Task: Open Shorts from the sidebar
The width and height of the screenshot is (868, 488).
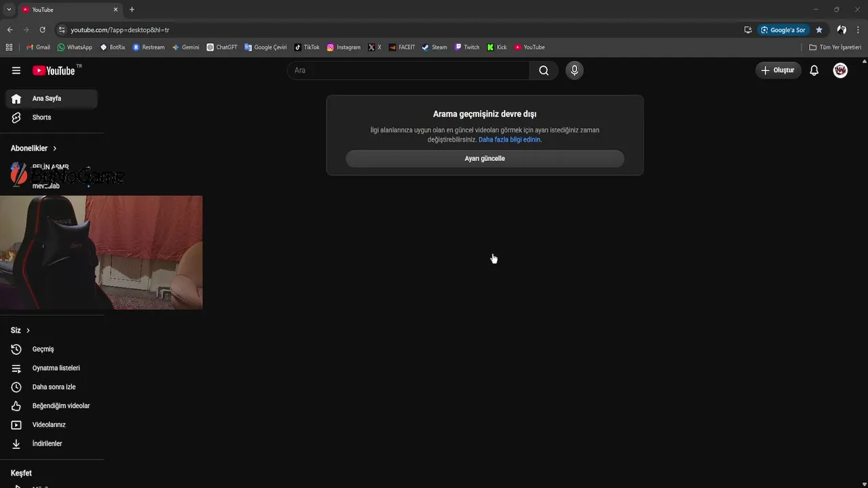Action: (52, 117)
